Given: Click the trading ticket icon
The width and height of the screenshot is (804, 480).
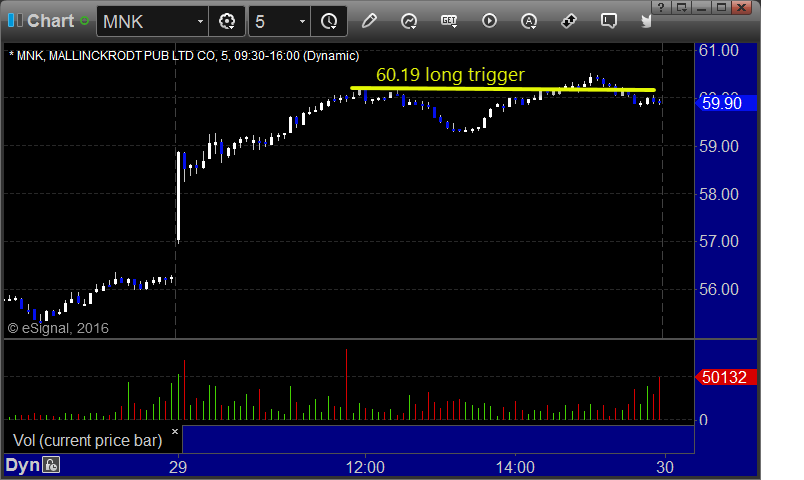Looking at the screenshot, I should point(569,21).
